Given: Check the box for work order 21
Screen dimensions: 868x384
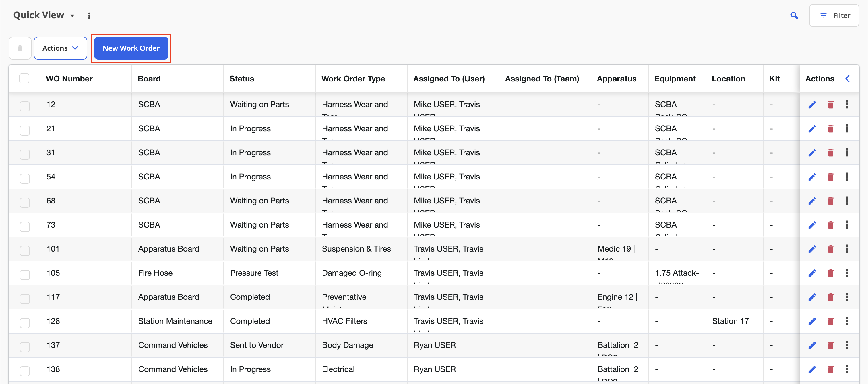Looking at the screenshot, I should point(25,130).
